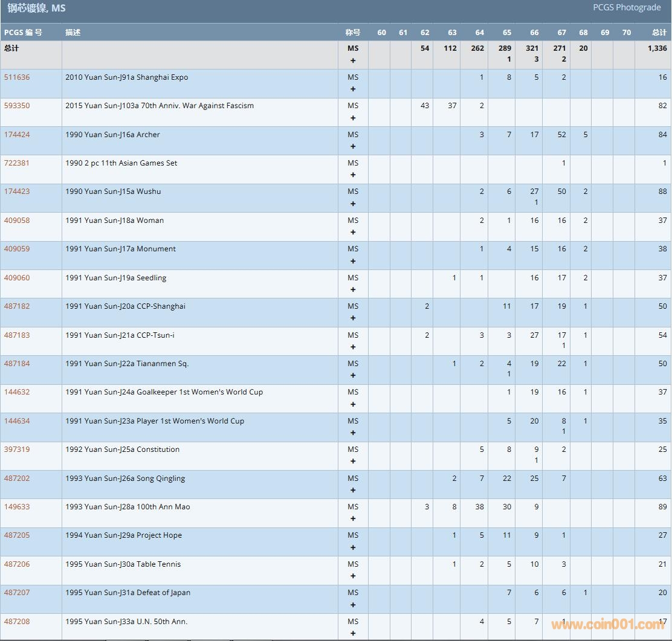
Task: Open PCGS number 397319 Constitution link
Action: [x=17, y=449]
